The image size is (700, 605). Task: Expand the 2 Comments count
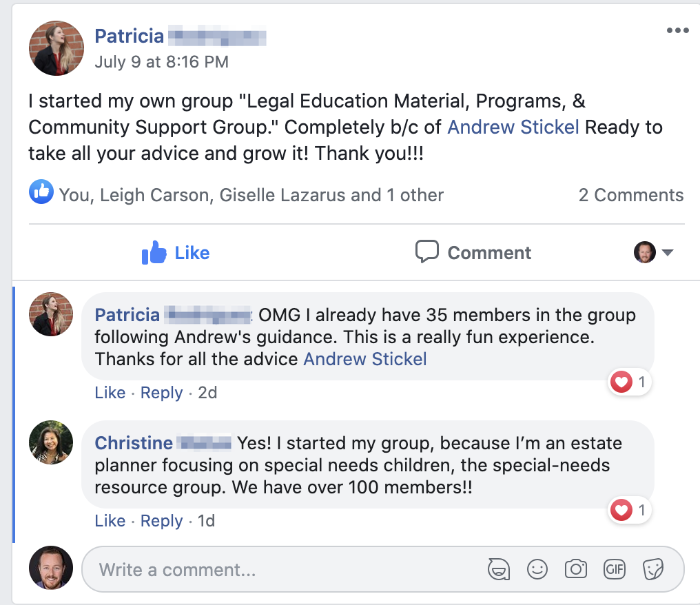(x=630, y=196)
